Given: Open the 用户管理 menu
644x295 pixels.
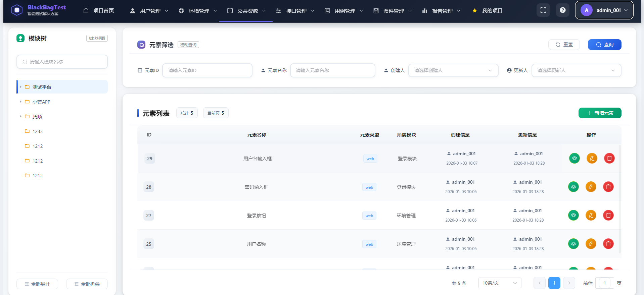Looking at the screenshot, I should point(149,11).
